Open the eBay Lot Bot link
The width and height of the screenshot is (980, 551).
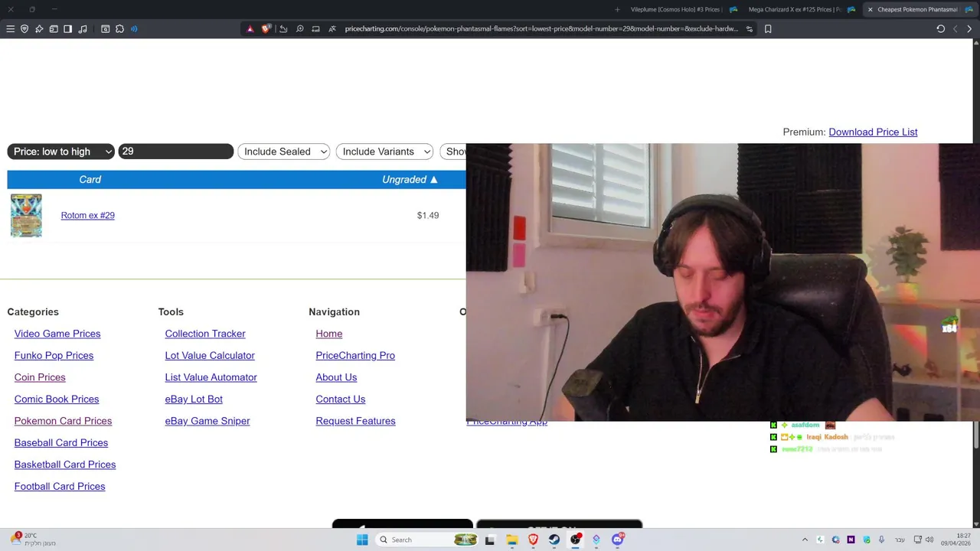click(x=194, y=399)
